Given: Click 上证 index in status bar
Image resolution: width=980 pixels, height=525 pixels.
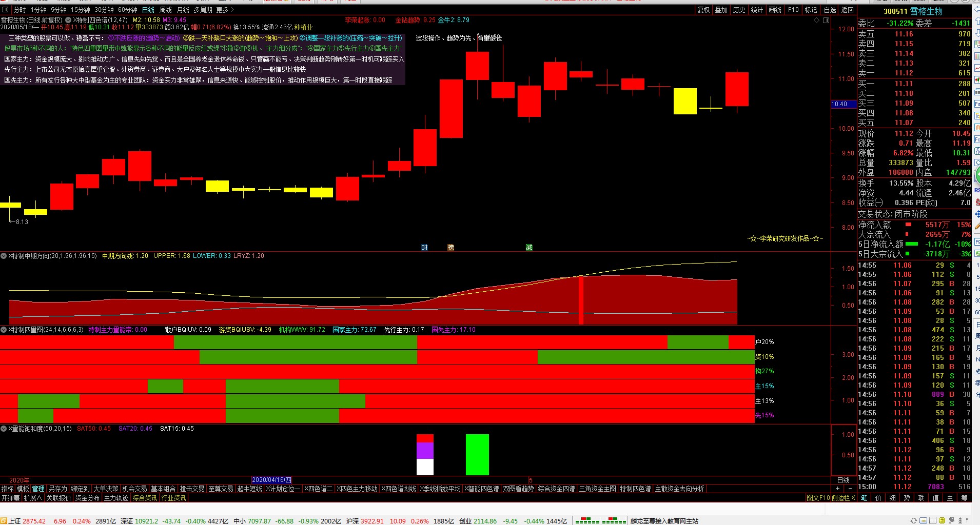Looking at the screenshot, I should tap(14, 521).
